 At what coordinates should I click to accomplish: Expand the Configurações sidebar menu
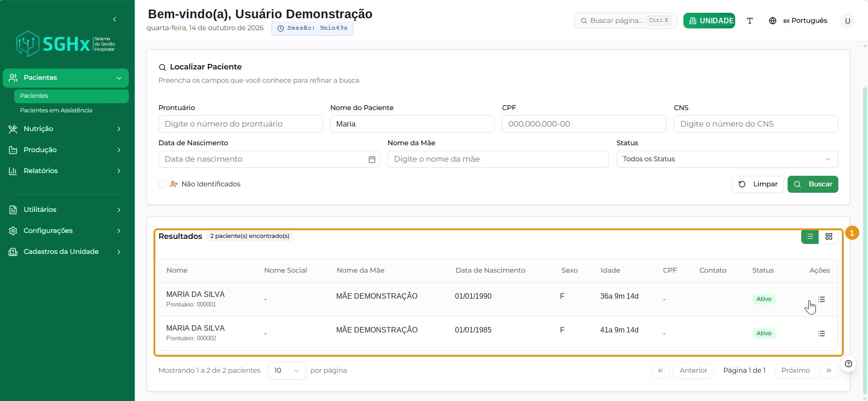[66, 231]
